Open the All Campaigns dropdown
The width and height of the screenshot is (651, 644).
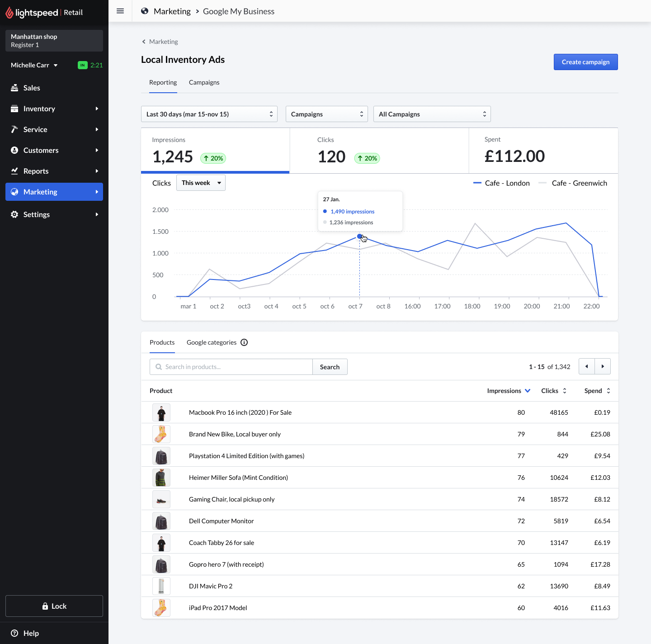432,114
